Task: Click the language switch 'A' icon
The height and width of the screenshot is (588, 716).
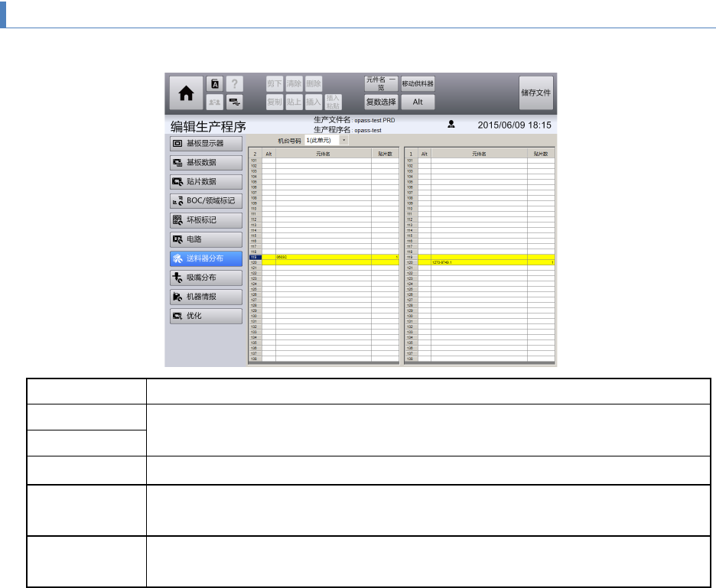Action: [215, 84]
